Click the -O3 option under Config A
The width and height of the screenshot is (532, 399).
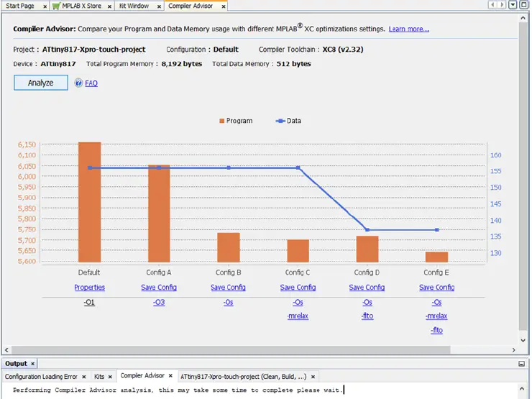159,302
